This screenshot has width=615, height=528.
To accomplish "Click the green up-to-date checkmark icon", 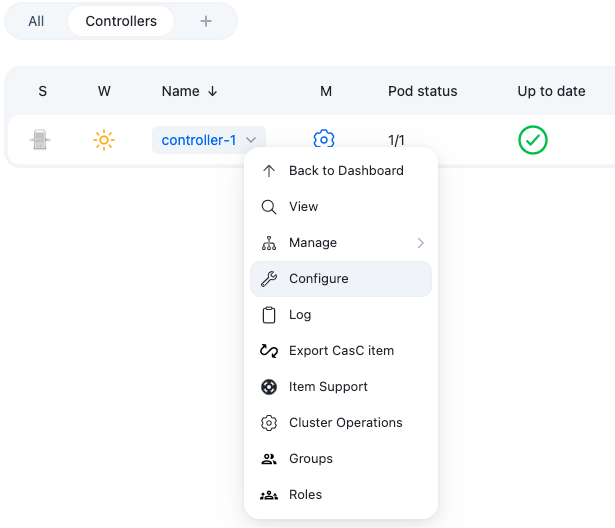I will coord(533,140).
